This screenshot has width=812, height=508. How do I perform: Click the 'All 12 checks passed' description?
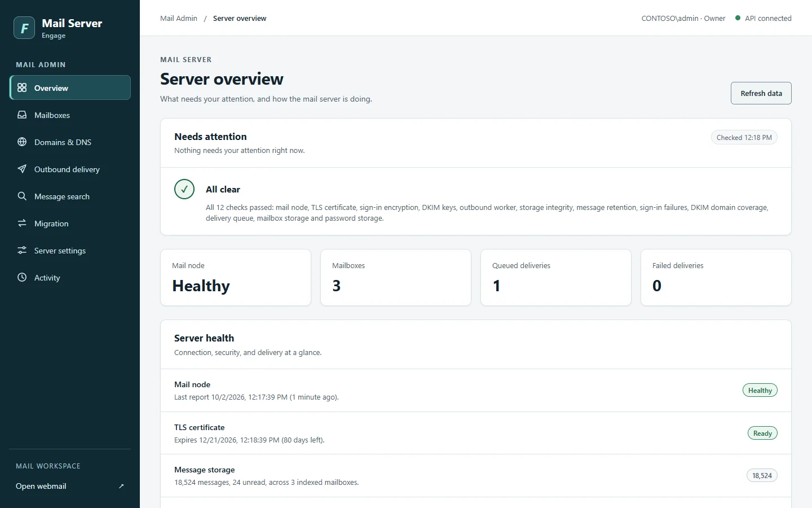(487, 213)
